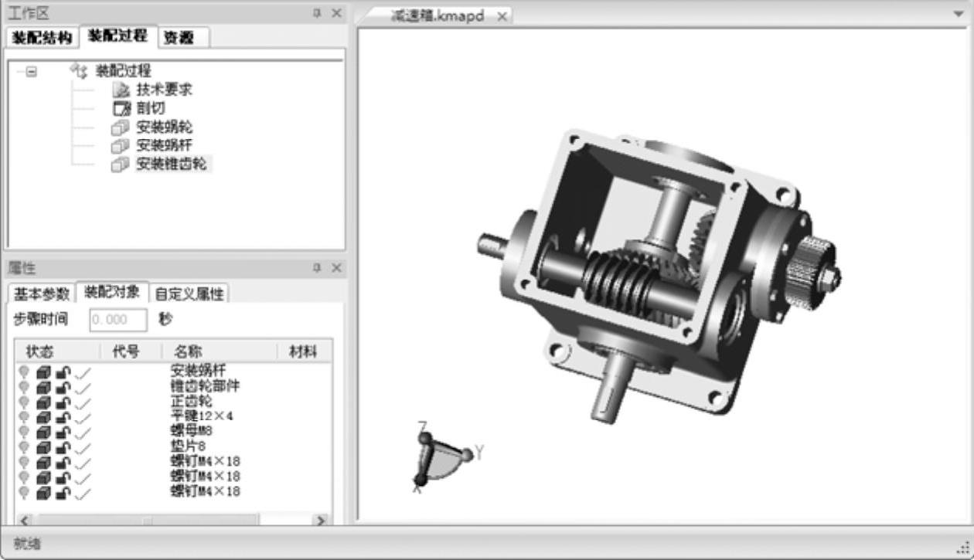Viewport: 974px width, 560px height.
Task: Click the cube icon in 锥齿轮部件 row
Action: [x=44, y=386]
